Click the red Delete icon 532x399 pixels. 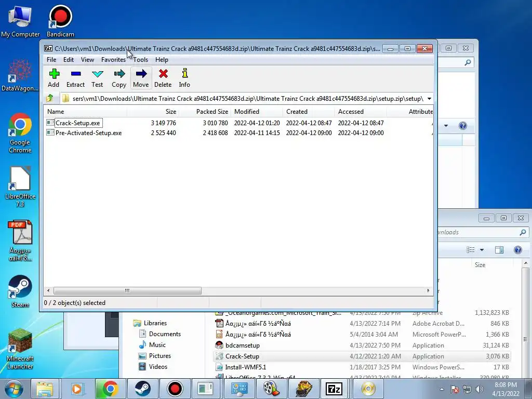tap(163, 78)
